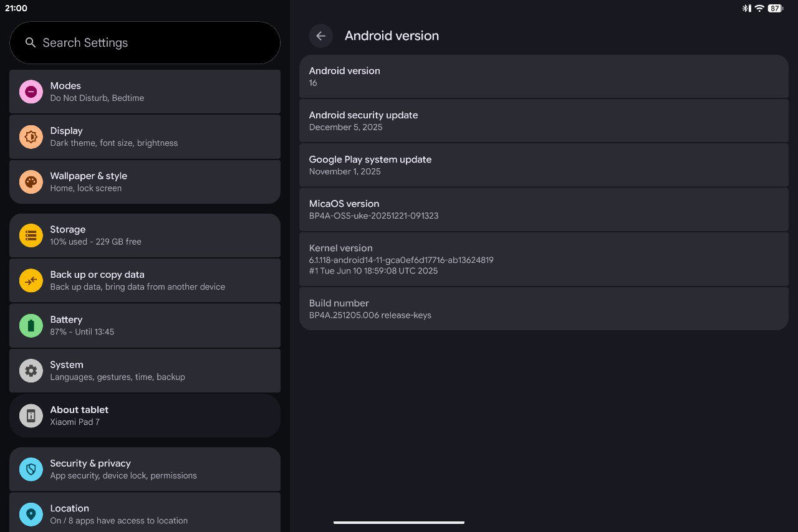View the Google Play system update entry
This screenshot has height=532, width=798.
point(544,164)
